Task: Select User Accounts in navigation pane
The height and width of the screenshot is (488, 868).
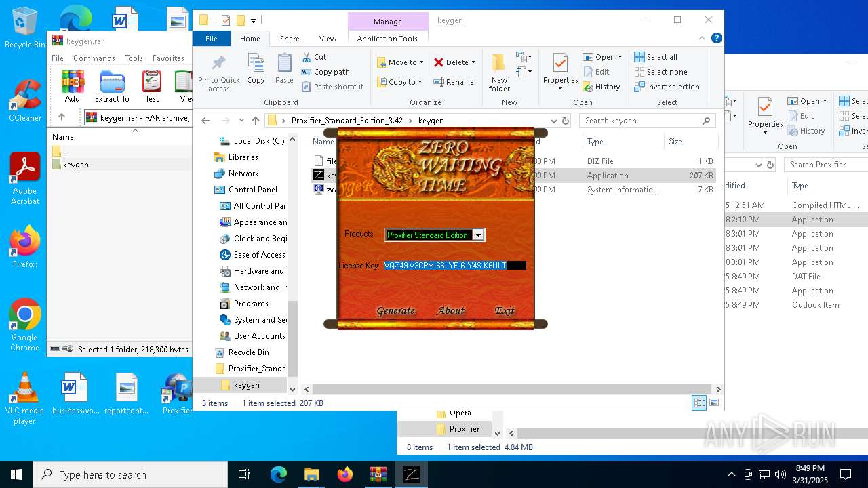Action: (x=259, y=336)
